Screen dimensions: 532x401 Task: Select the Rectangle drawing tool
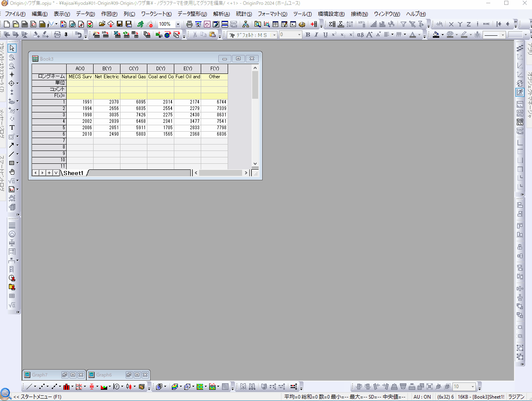point(12,163)
